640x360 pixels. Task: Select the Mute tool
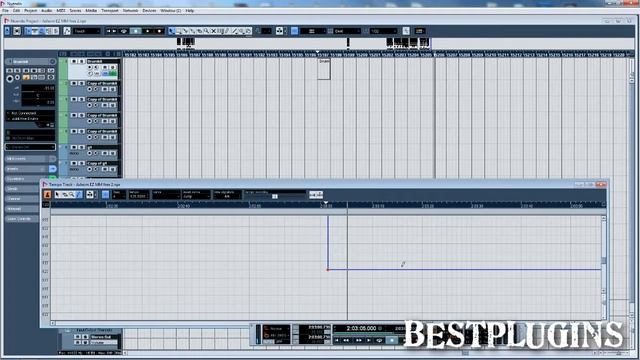(x=213, y=31)
